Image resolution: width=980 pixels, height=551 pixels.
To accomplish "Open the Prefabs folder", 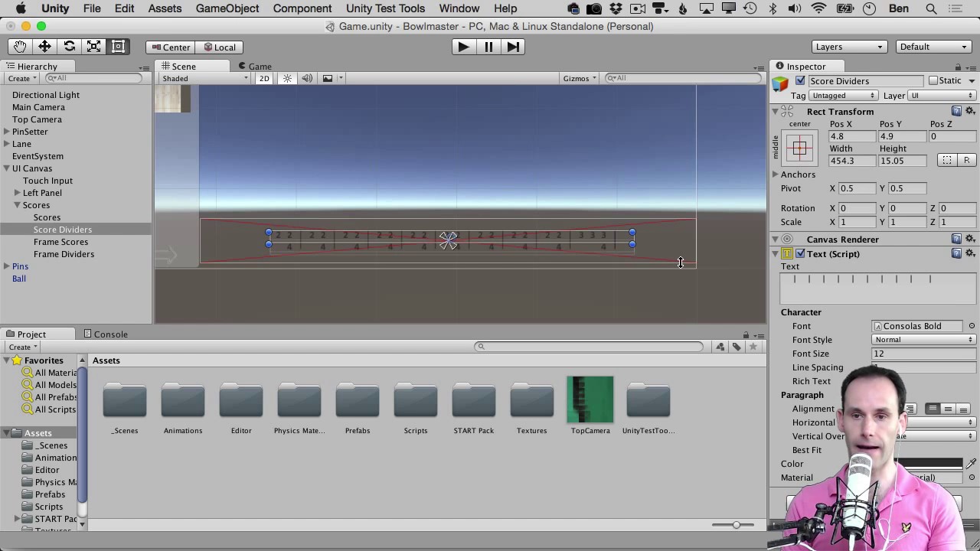I will [358, 400].
